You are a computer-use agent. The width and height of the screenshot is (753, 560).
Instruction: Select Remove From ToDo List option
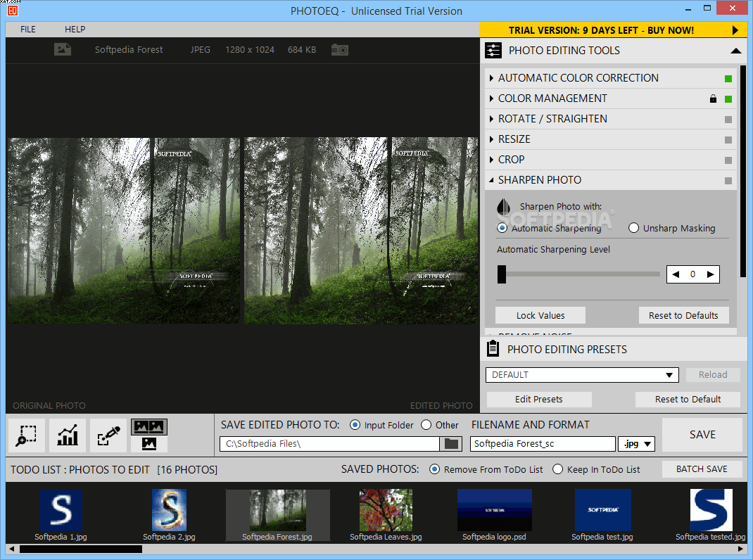(x=434, y=469)
